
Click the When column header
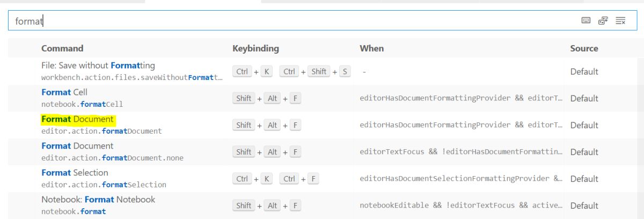(371, 48)
